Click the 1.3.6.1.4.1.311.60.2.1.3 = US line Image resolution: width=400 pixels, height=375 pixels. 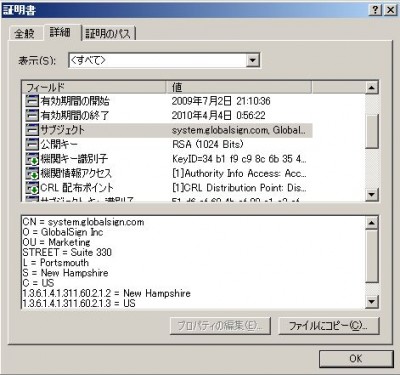(79, 303)
